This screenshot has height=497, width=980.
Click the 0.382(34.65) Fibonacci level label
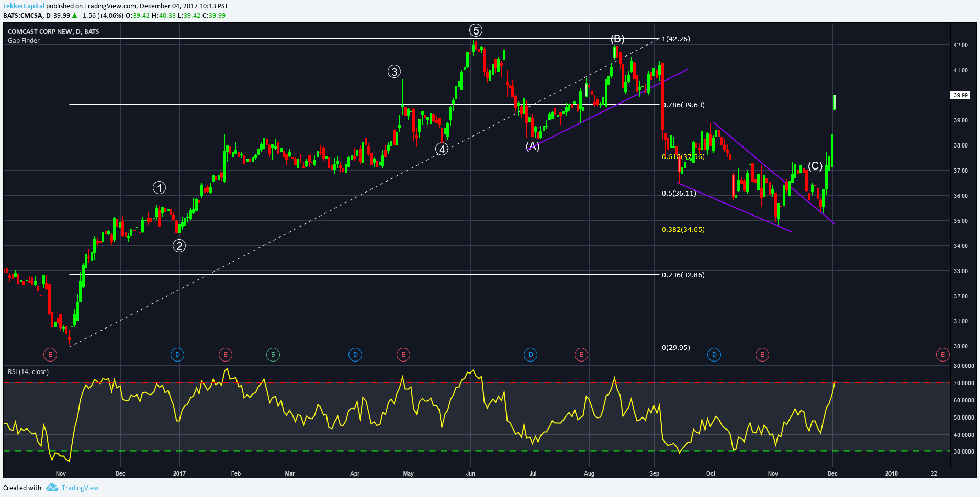pos(683,229)
